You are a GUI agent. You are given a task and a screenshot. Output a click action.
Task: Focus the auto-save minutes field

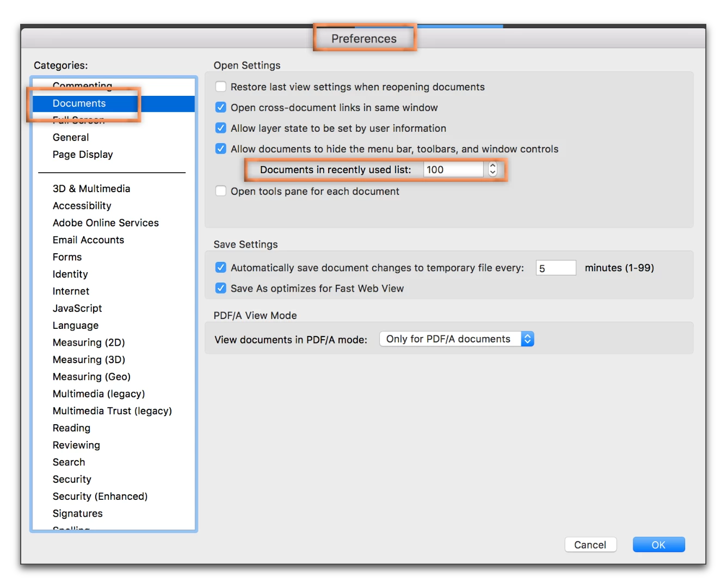(556, 268)
